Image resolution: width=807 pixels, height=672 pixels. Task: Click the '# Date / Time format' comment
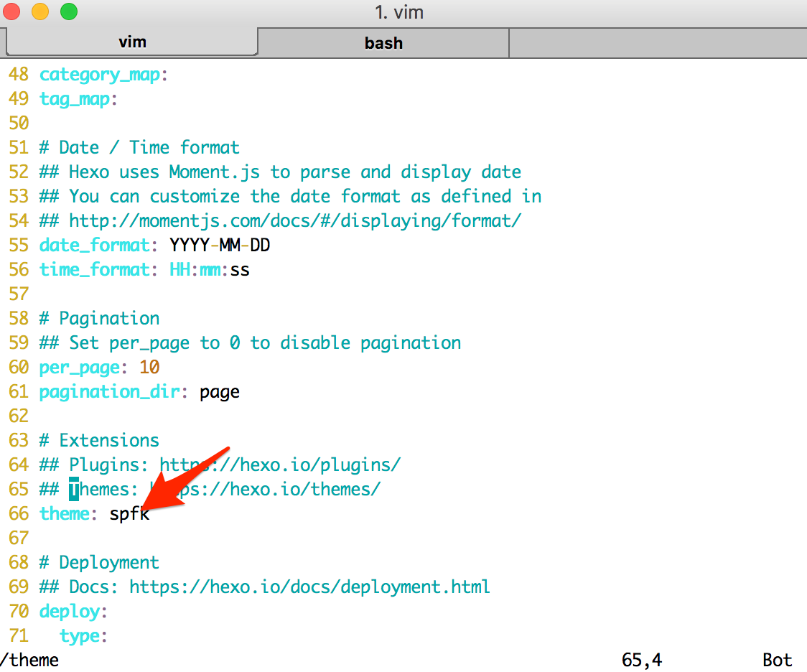coord(139,148)
